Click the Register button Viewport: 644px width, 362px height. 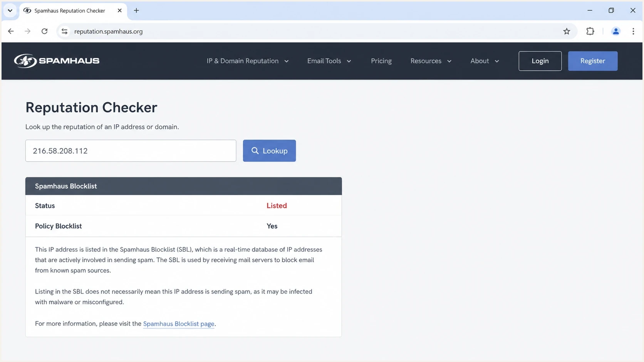tap(593, 61)
